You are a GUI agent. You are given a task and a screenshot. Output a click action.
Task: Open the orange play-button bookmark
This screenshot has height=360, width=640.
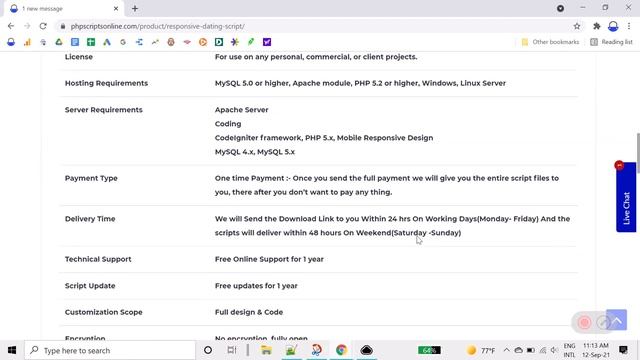pyautogui.click(x=203, y=42)
